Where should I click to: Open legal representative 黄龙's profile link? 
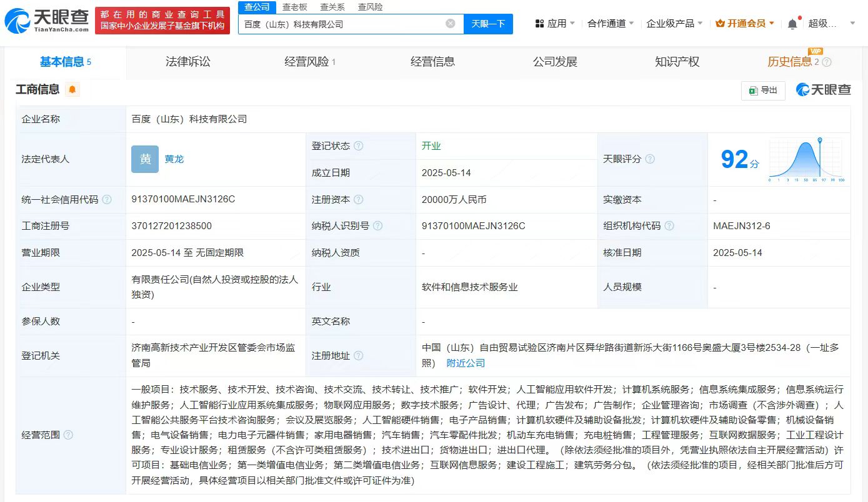coord(174,159)
